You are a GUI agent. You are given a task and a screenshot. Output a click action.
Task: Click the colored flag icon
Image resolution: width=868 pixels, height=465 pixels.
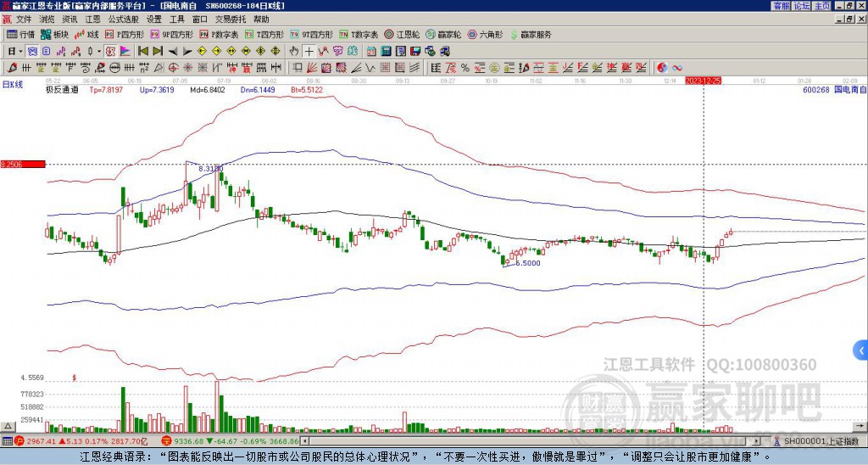pyautogui.click(x=125, y=52)
